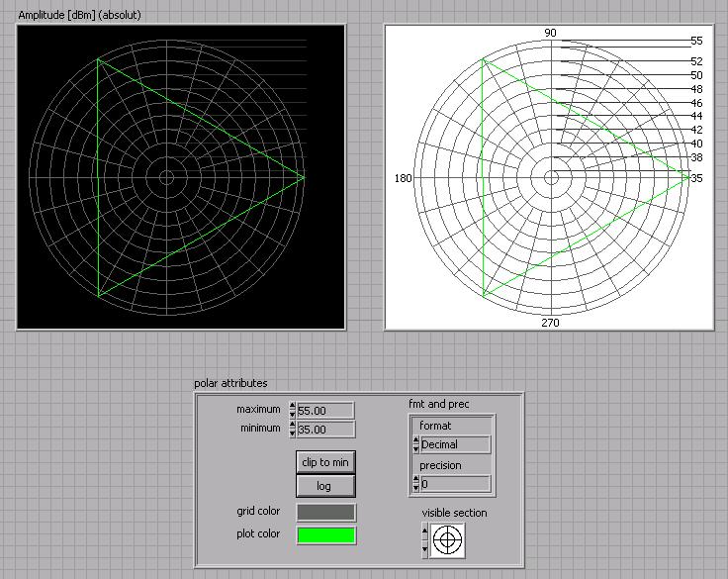Click the minimum value field showing 35.00
This screenshot has width=728, height=579.
325,430
